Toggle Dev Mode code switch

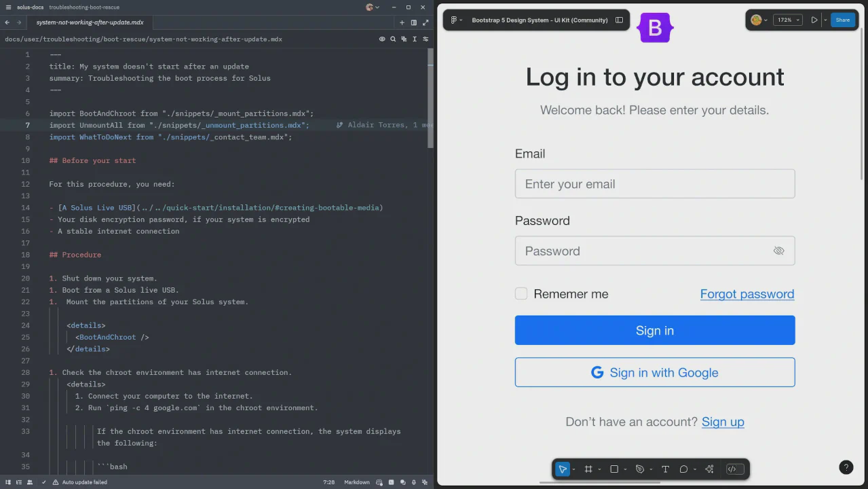(735, 469)
